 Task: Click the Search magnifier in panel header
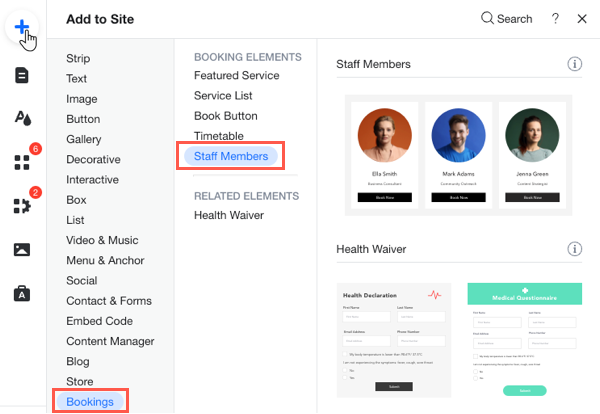[506, 19]
